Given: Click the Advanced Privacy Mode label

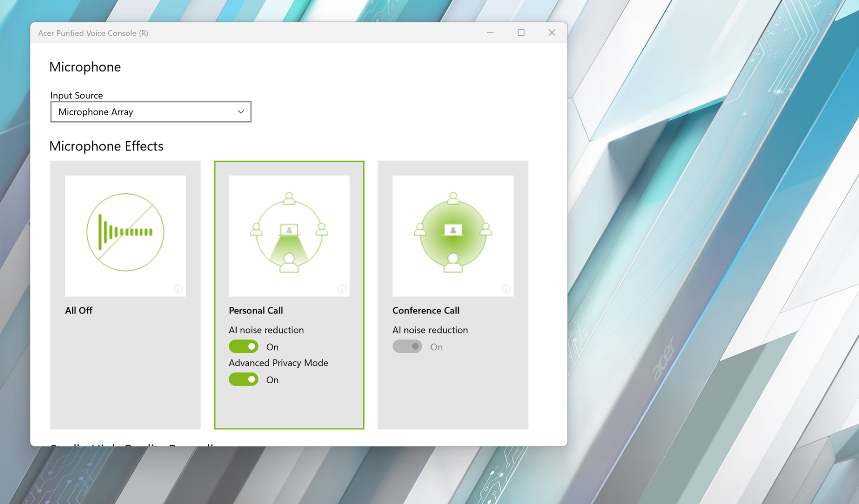Looking at the screenshot, I should point(278,363).
